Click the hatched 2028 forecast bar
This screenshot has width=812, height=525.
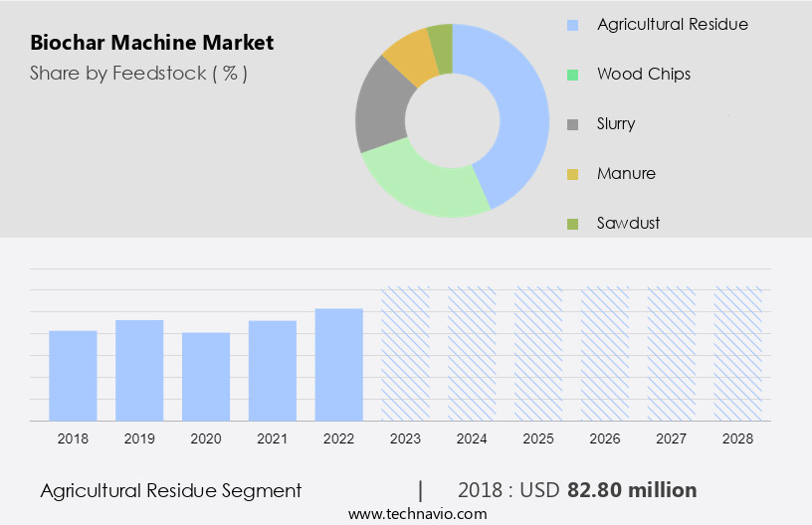coord(738,354)
